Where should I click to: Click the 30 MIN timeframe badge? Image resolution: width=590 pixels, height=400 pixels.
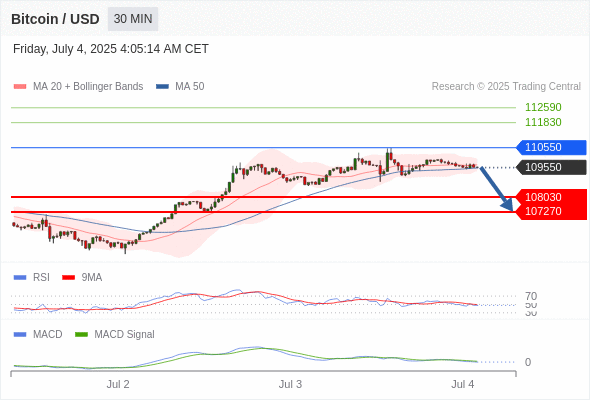pyautogui.click(x=133, y=19)
